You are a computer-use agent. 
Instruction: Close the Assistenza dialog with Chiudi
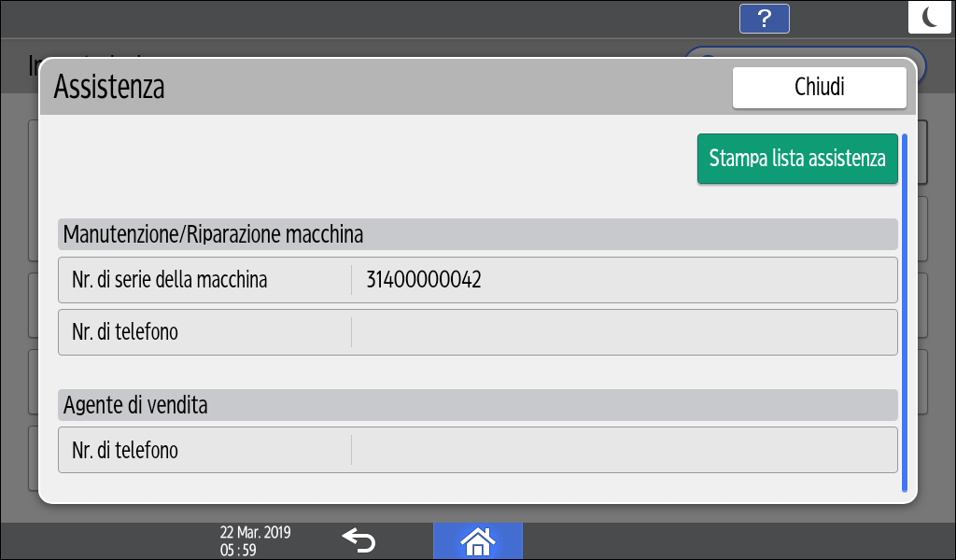pyautogui.click(x=819, y=88)
